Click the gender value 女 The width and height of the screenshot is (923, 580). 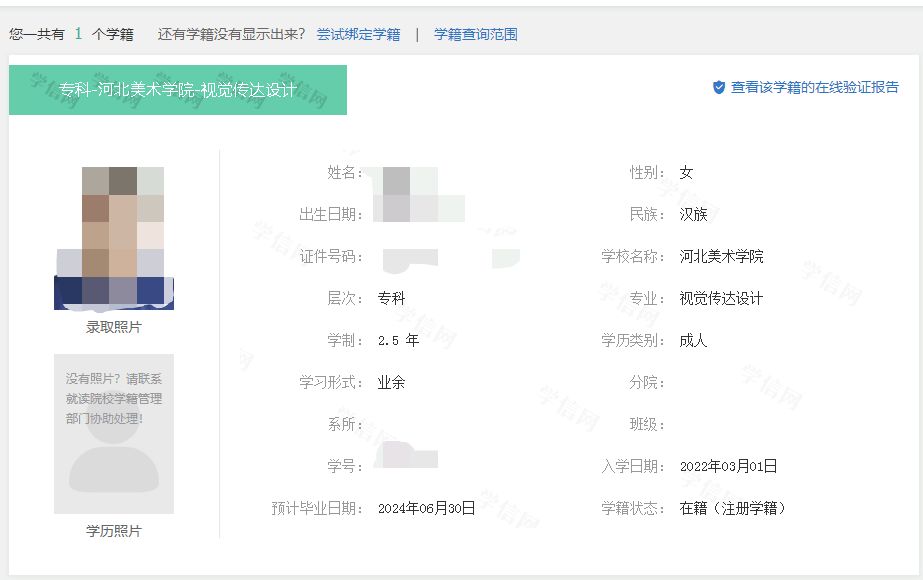click(x=686, y=173)
